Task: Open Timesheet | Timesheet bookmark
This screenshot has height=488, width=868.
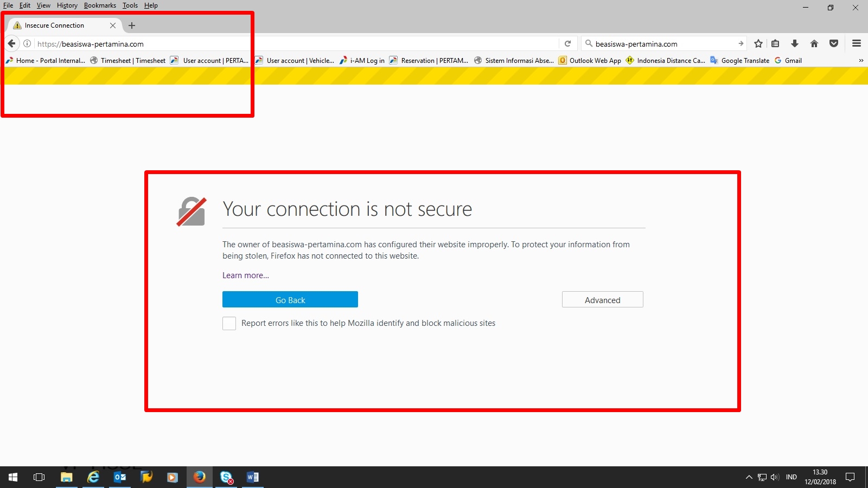Action: point(128,61)
